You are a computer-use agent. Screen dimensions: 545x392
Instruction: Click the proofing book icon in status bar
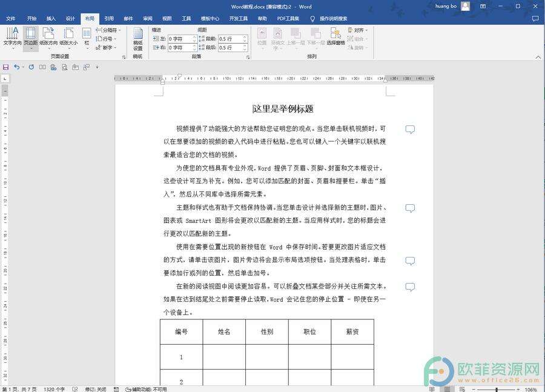74,389
